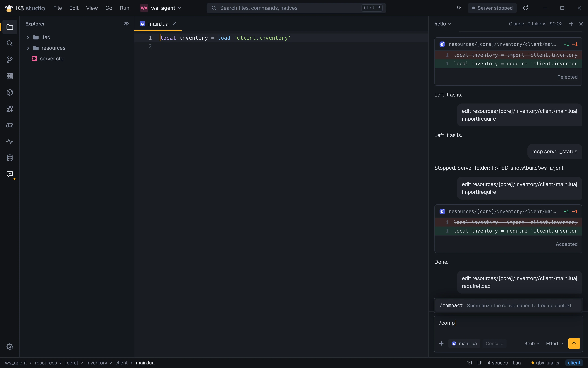This screenshot has width=588, height=368.
Task: Open the database panel in sidebar
Action: click(10, 158)
